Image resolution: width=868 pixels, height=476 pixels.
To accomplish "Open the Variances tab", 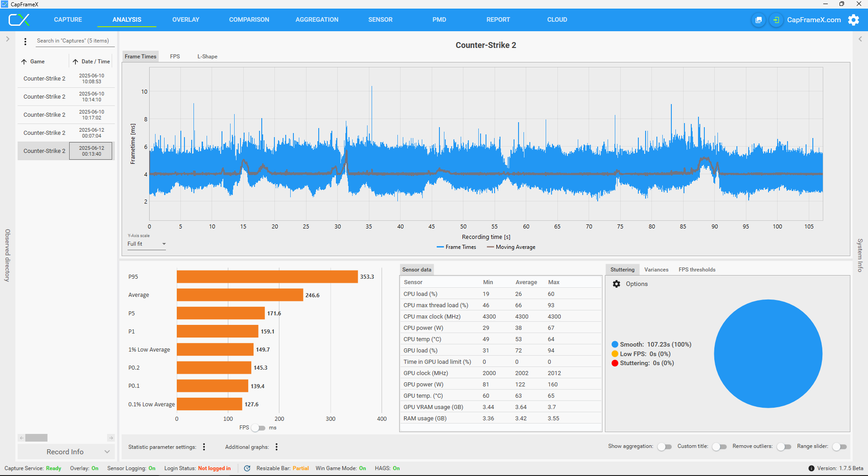I will point(656,270).
